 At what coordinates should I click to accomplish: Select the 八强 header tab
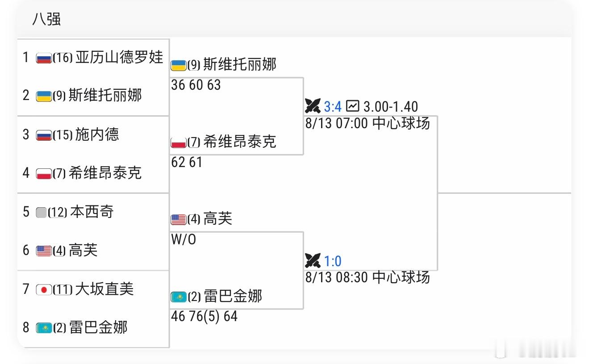46,19
